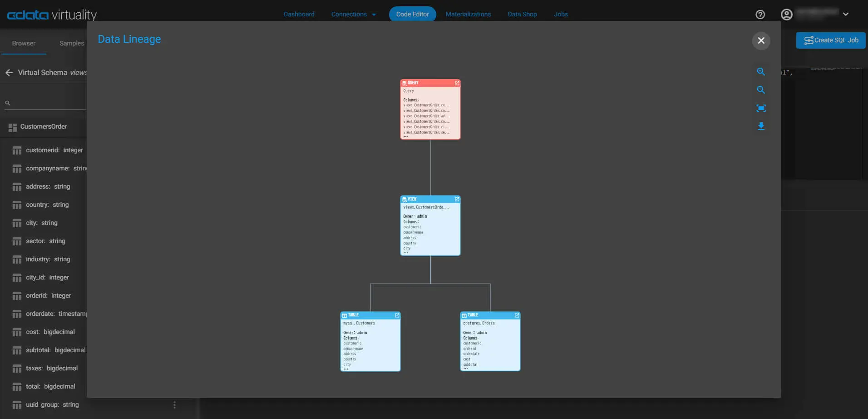868x419 pixels.
Task: Select the subtotal: bigdecimal column
Action: pos(55,350)
